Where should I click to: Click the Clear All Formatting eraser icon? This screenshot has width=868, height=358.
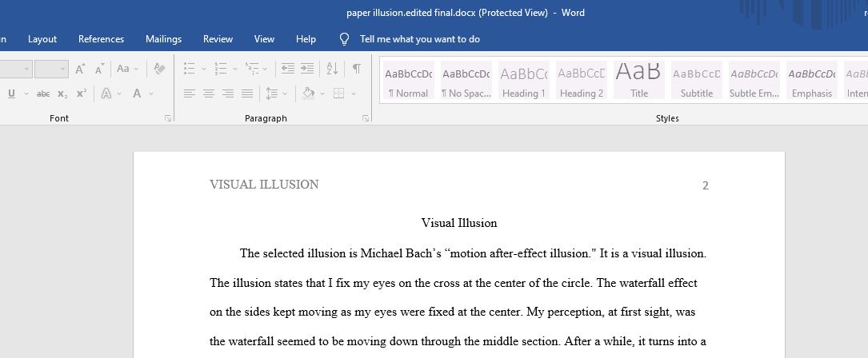(159, 69)
